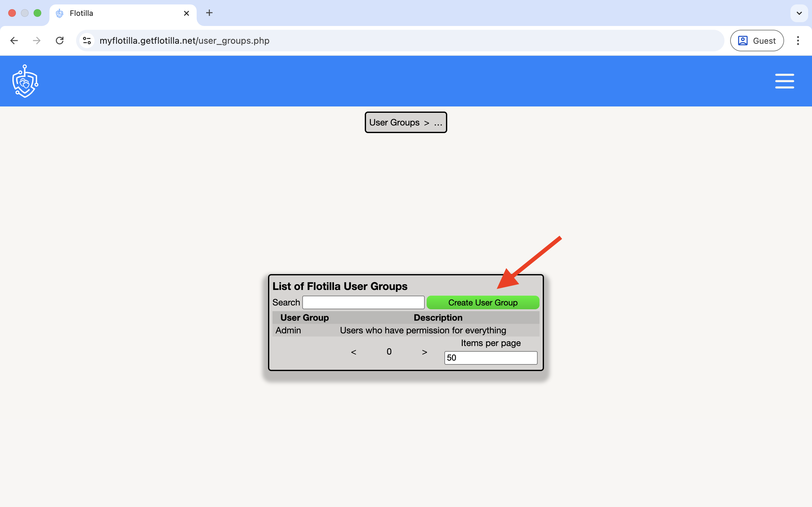Click the Create User Group button

click(x=482, y=302)
